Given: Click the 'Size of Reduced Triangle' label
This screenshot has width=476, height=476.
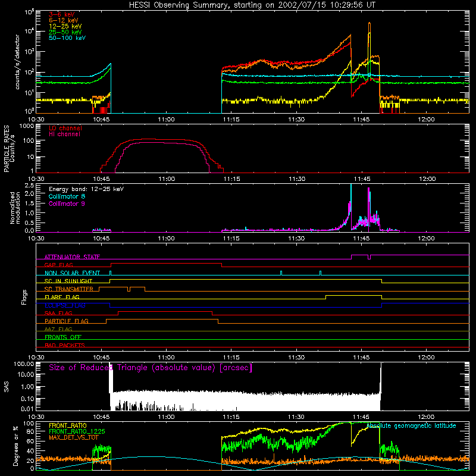Looking at the screenshot, I should point(151,368).
